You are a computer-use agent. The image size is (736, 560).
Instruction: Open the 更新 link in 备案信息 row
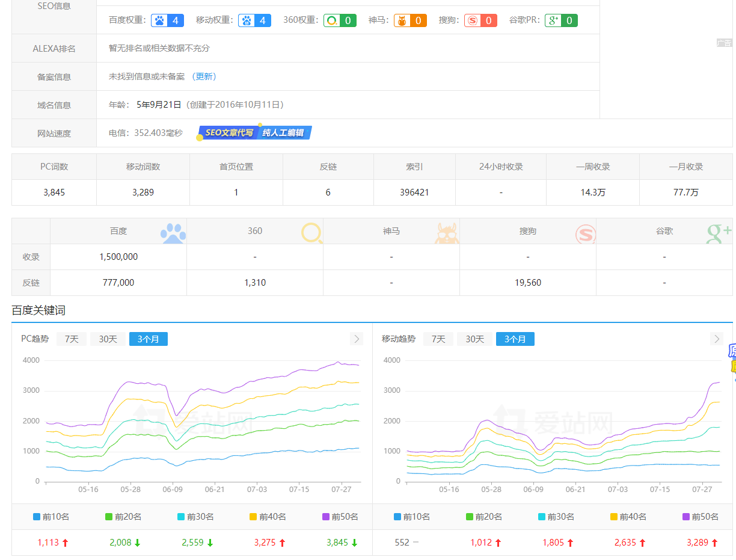point(204,76)
